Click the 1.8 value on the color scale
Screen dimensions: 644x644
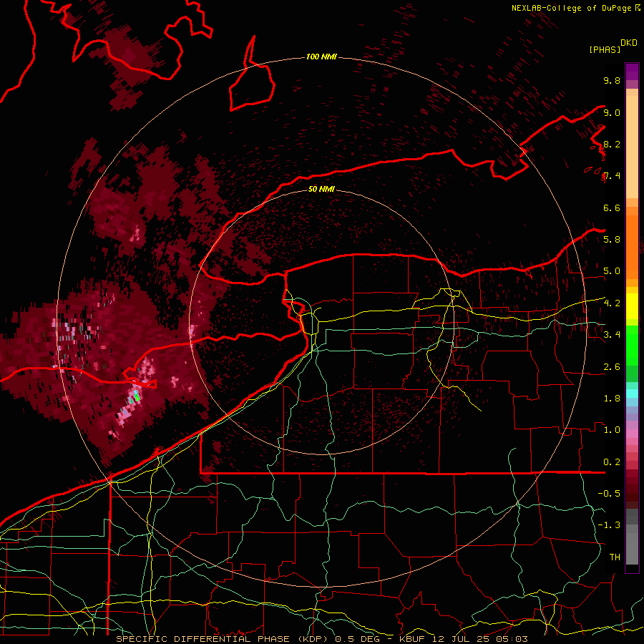click(612, 398)
